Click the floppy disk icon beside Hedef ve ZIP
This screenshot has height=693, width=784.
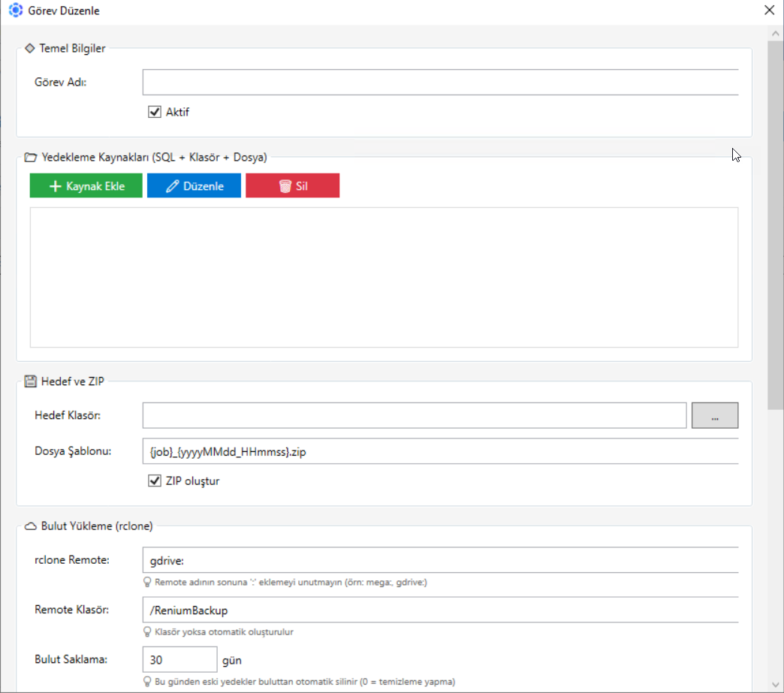tap(31, 381)
